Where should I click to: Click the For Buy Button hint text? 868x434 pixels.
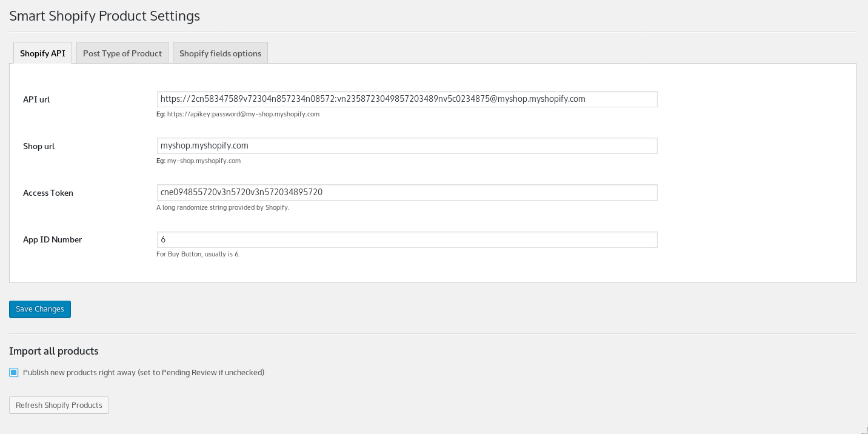click(x=198, y=254)
